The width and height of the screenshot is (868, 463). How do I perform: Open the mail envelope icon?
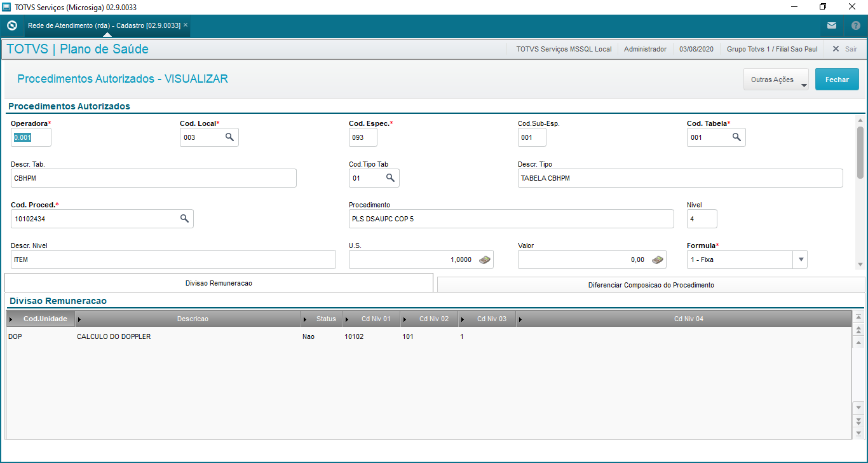[832, 25]
